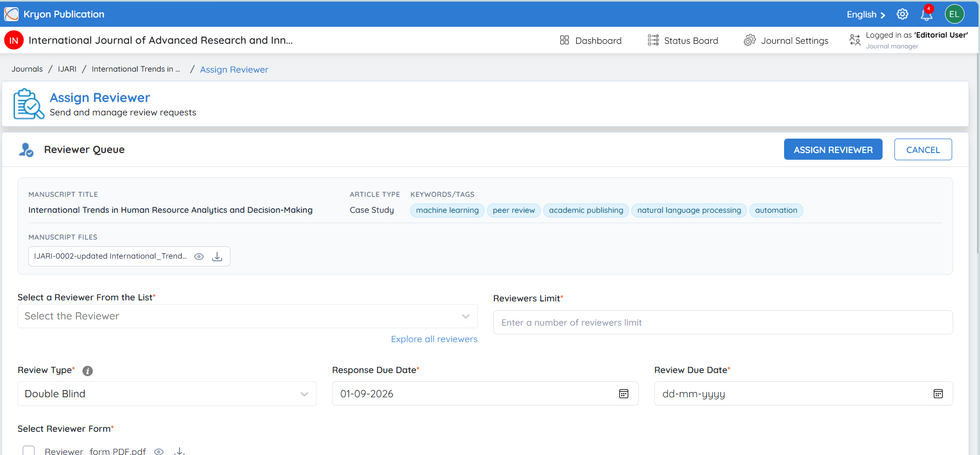Follow the Explore all reviewers link
The image size is (980, 455).
point(434,339)
